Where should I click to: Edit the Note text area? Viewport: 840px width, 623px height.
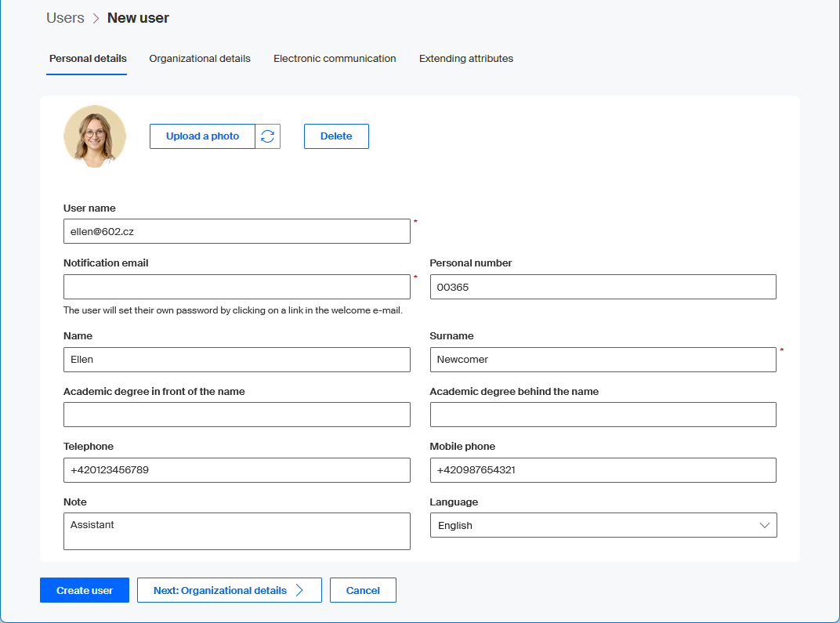[x=237, y=531]
